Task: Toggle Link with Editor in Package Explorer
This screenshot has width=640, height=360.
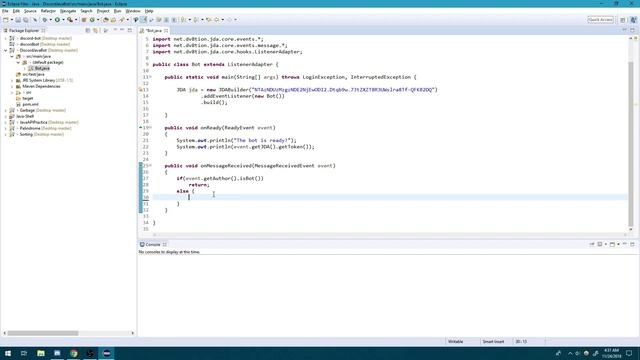Action: (x=96, y=31)
